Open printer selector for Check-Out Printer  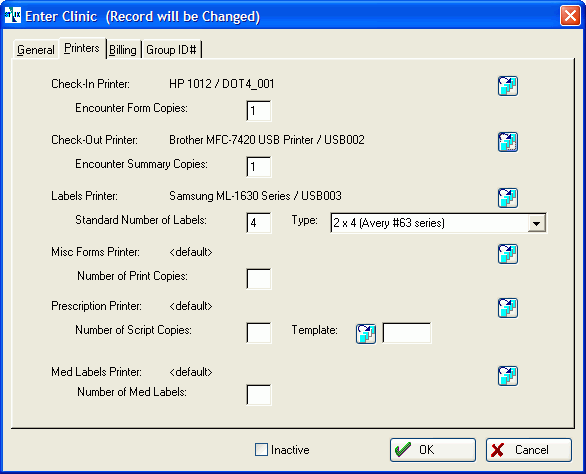508,142
